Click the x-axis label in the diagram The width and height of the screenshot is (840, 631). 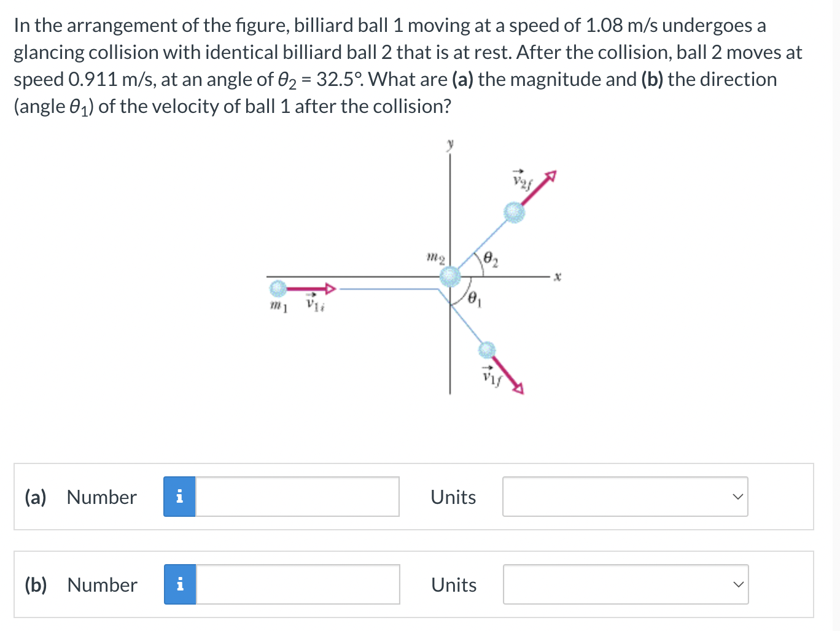click(x=556, y=276)
